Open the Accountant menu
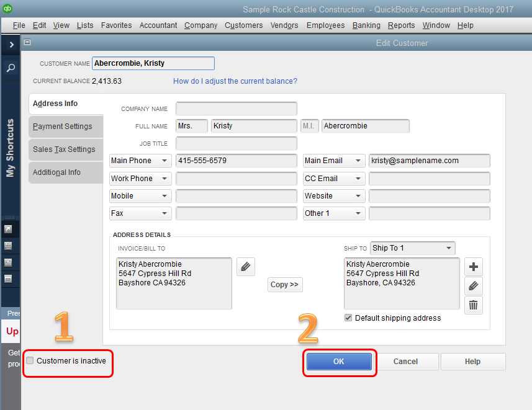This screenshot has height=410, width=532. click(x=158, y=25)
